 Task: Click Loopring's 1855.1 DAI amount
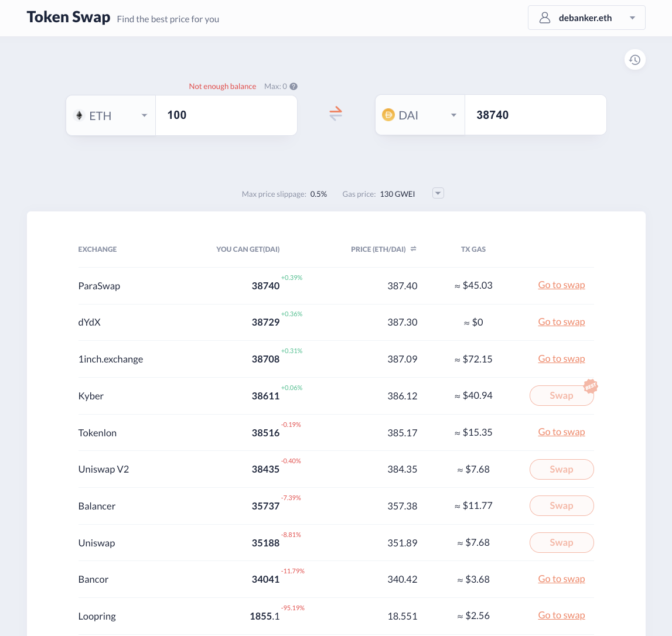tap(265, 616)
